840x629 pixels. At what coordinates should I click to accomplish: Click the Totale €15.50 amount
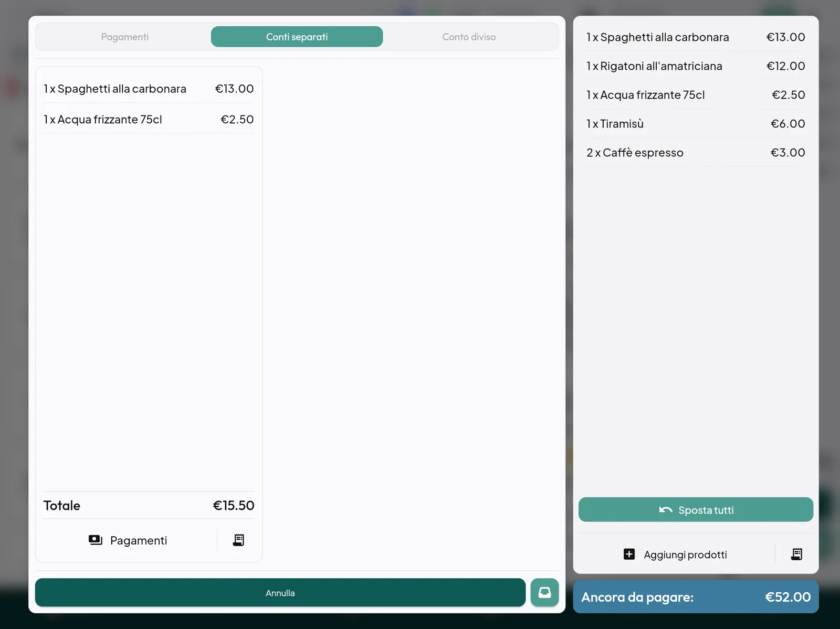(234, 506)
